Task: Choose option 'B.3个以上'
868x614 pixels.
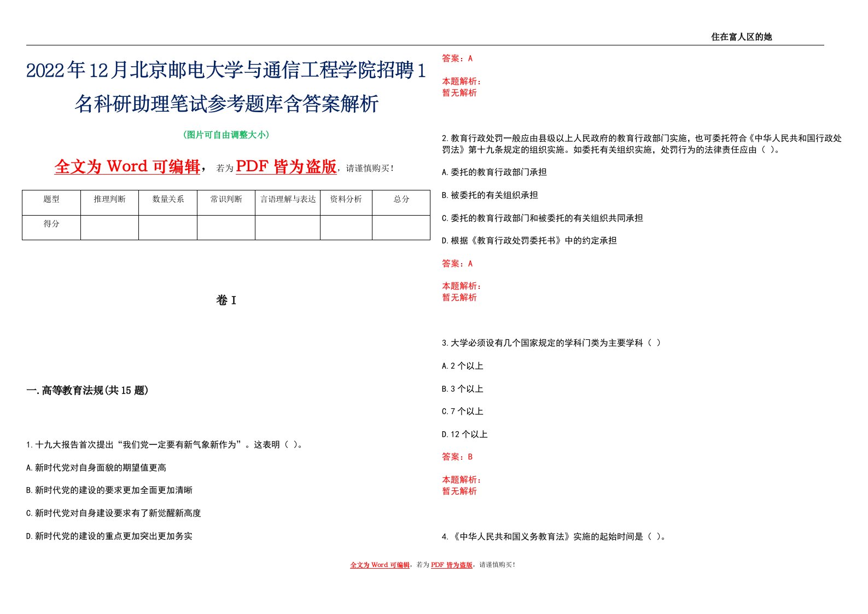Action: click(463, 389)
